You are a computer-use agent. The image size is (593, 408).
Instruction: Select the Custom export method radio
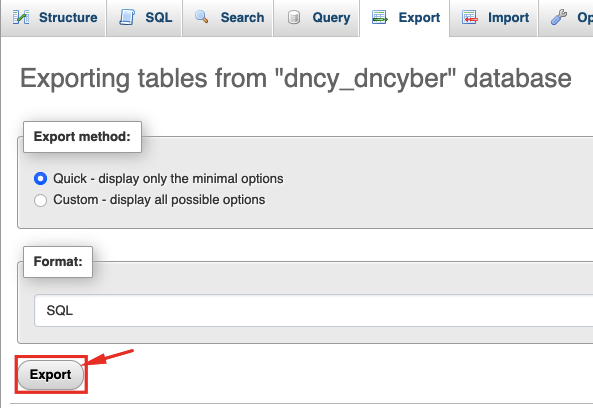[x=40, y=200]
